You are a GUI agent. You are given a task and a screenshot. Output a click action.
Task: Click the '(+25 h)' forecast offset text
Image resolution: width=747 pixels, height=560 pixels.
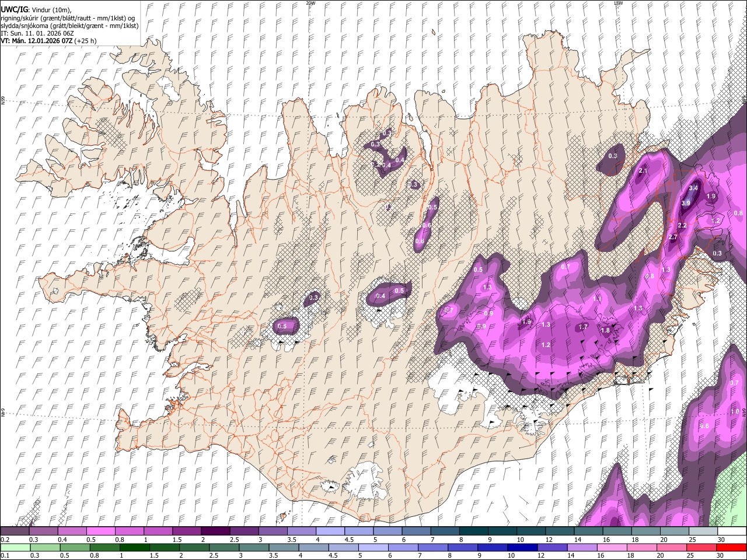pos(86,41)
